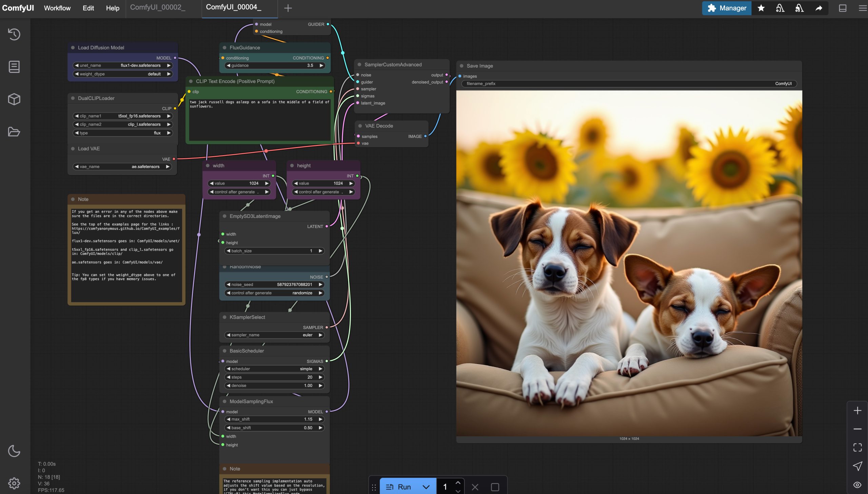Open the workflows folder sidebar icon
868x494 pixels.
pyautogui.click(x=14, y=132)
